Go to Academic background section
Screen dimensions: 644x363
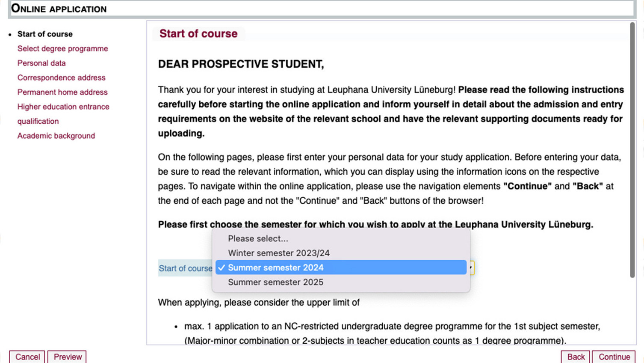(x=56, y=136)
